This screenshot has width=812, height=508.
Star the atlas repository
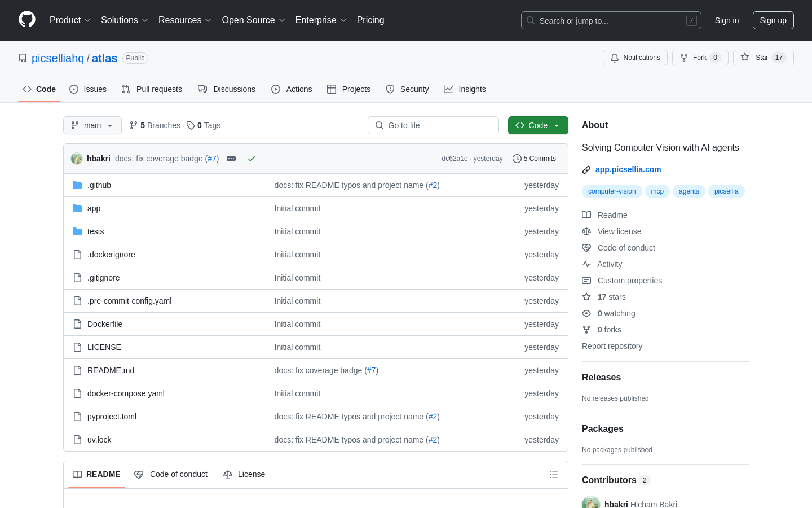coord(763,58)
